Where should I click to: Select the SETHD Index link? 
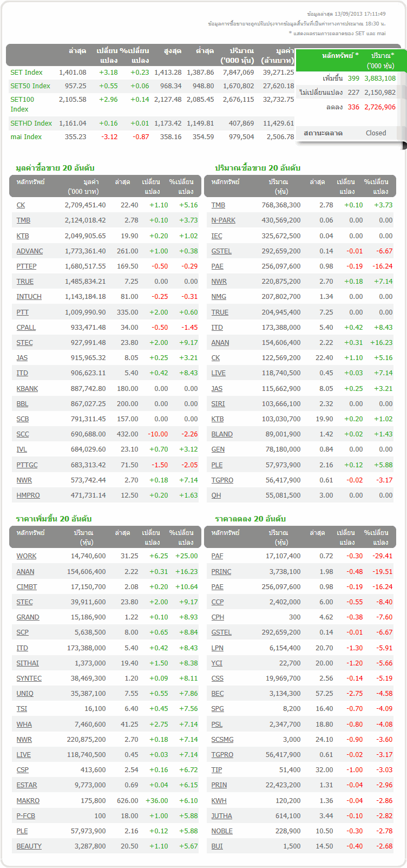click(31, 123)
